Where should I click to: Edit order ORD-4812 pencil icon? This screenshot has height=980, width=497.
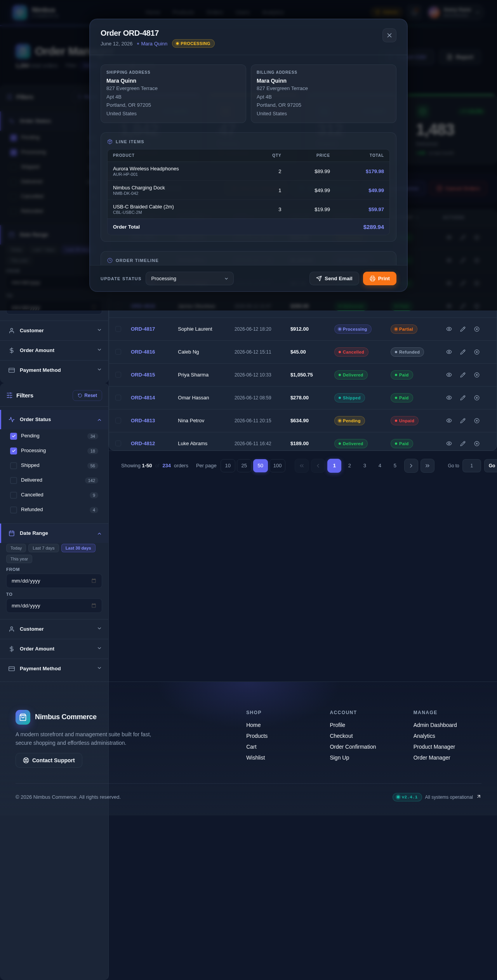pos(463,444)
